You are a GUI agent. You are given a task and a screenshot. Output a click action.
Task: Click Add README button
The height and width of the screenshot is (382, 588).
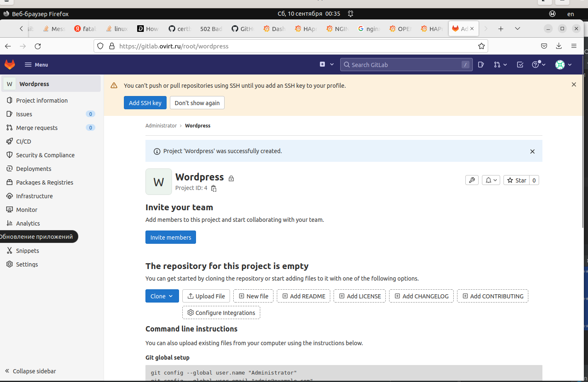(304, 296)
